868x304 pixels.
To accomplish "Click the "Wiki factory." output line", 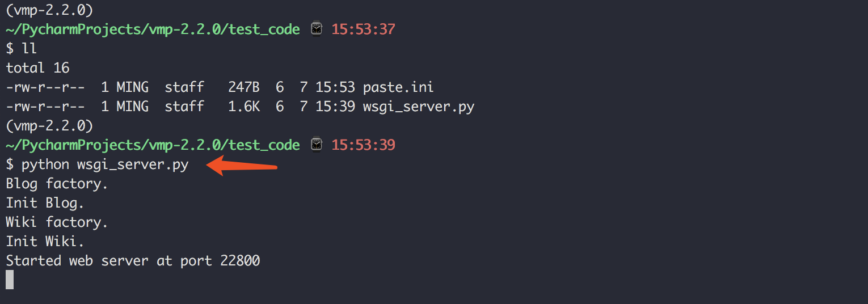I will pos(57,222).
